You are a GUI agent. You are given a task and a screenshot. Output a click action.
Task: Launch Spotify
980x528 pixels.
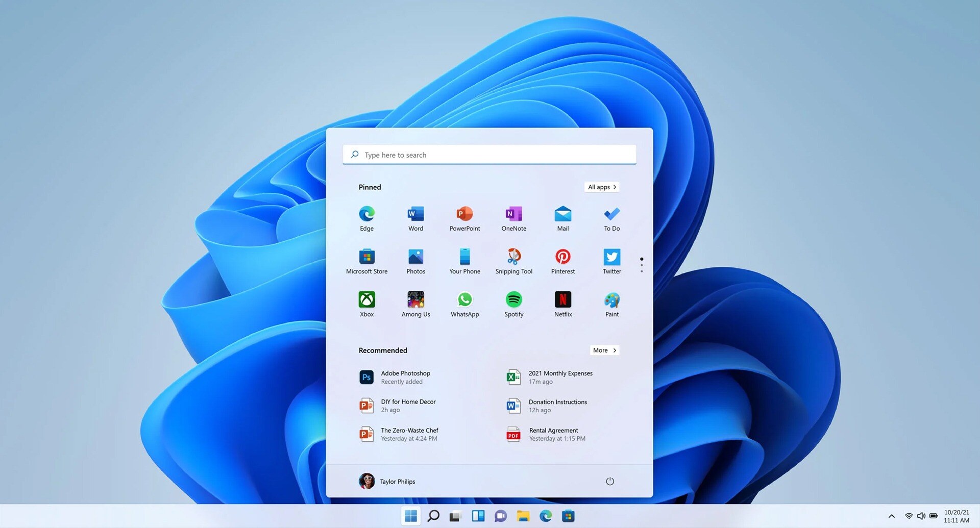[513, 304]
